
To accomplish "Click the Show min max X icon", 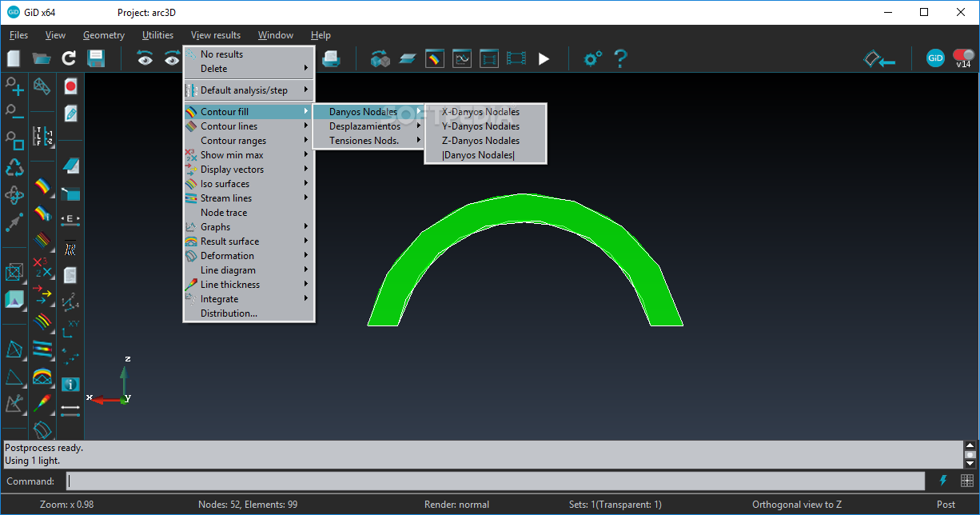I will tap(42, 267).
